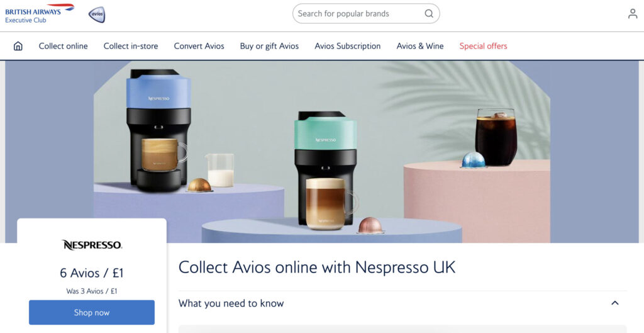Click the British Airways Executive Club logo

tap(40, 13)
